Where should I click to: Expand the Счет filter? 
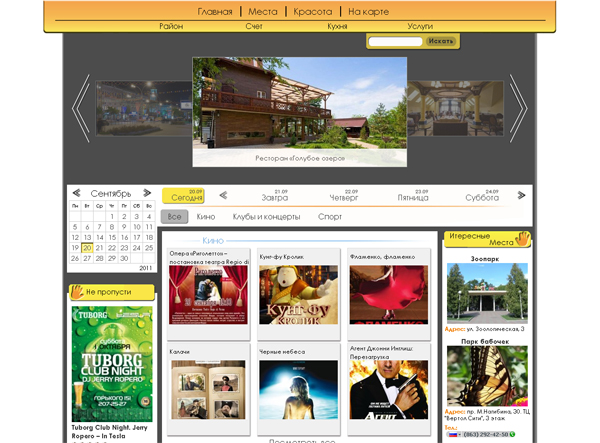[254, 26]
